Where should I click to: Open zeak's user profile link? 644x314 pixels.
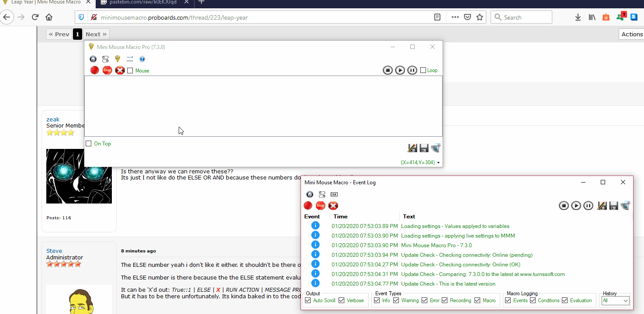[53, 119]
